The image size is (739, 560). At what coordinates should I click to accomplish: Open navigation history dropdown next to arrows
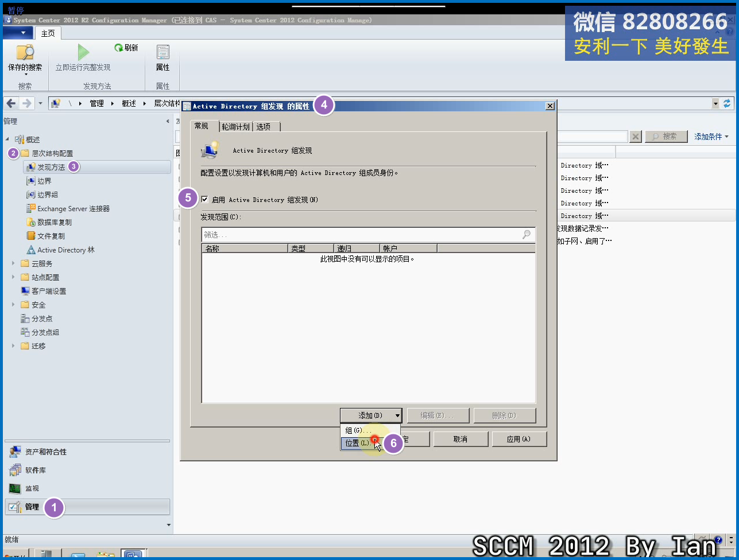(40, 104)
